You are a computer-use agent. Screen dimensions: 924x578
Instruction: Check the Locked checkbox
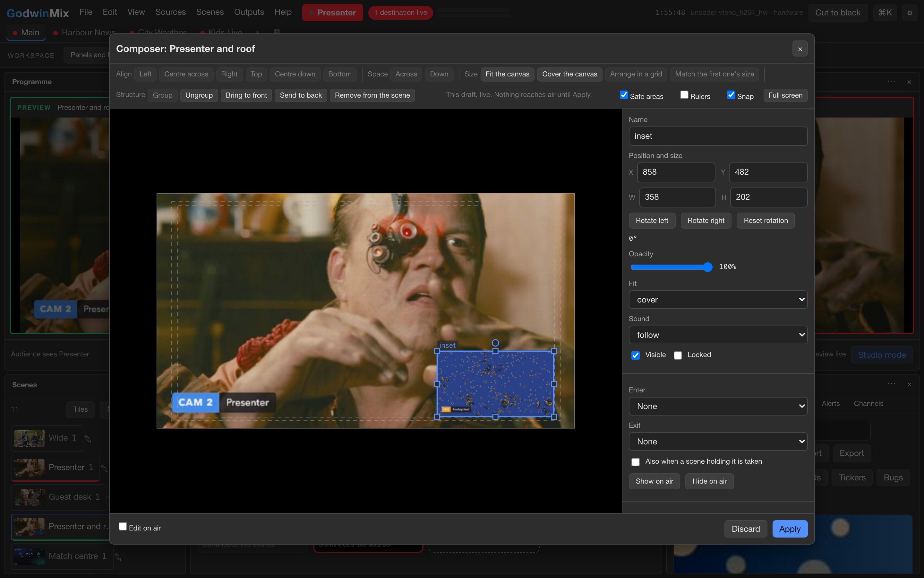678,355
